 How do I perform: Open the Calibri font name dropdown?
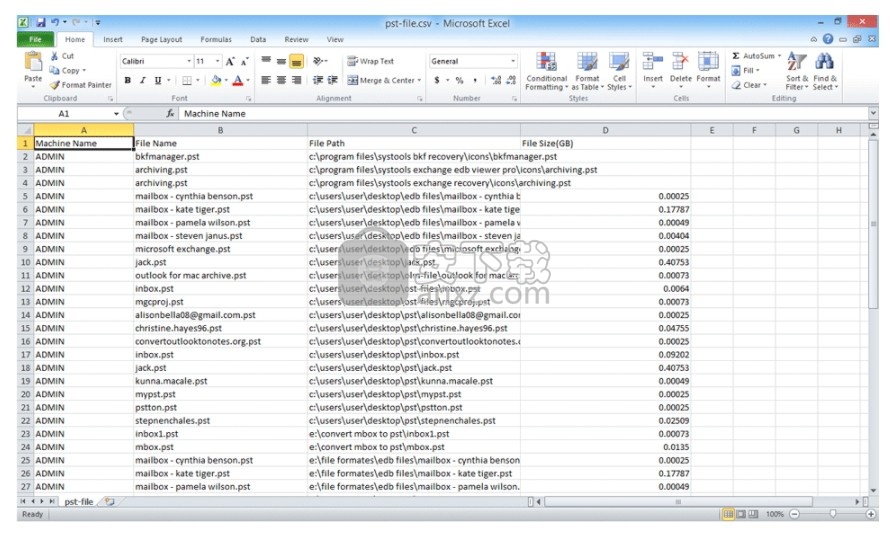pyautogui.click(x=189, y=61)
